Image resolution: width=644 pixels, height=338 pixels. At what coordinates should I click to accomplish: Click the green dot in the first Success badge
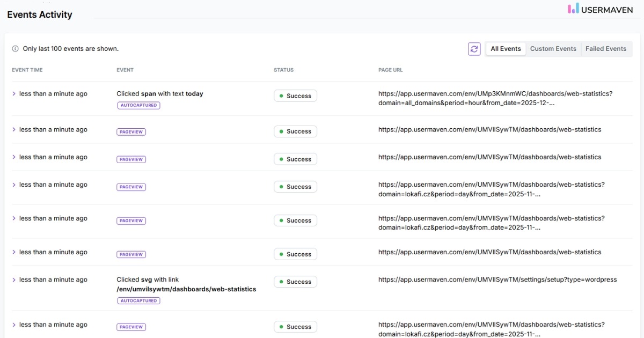point(282,95)
